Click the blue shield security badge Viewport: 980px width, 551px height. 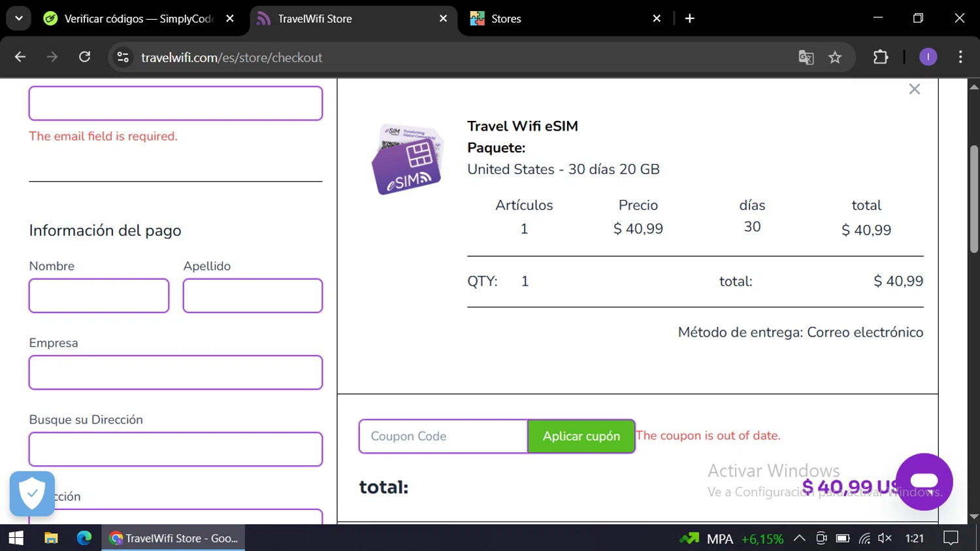coord(32,493)
